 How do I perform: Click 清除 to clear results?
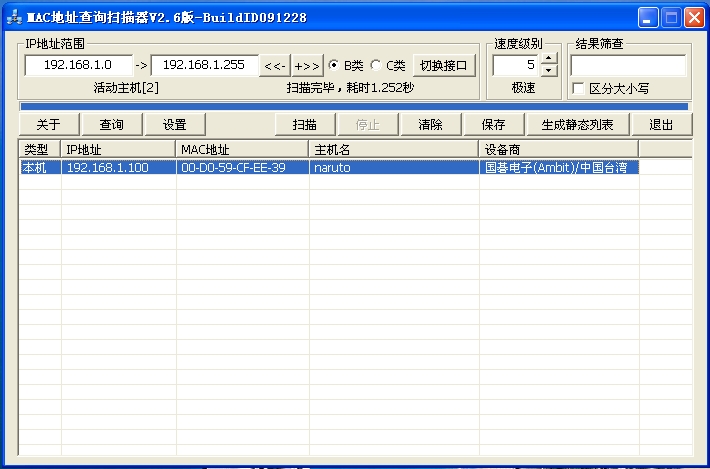point(430,125)
